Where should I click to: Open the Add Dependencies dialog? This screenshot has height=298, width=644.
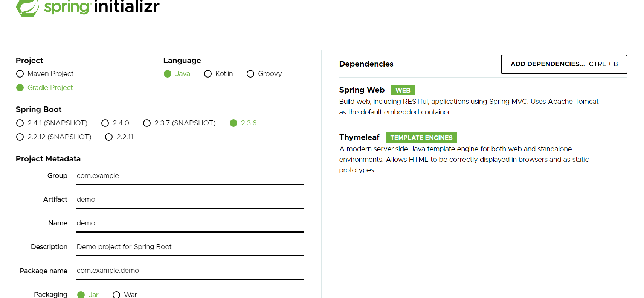click(564, 64)
